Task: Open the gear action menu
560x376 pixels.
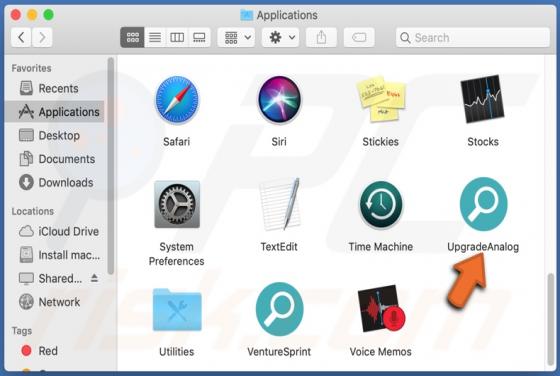Action: pos(281,37)
